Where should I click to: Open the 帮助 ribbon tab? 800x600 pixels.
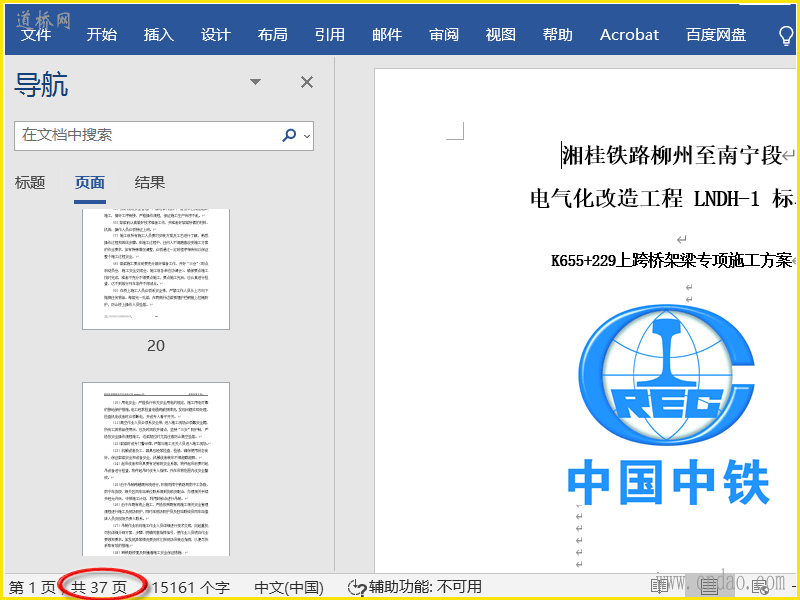tap(558, 35)
